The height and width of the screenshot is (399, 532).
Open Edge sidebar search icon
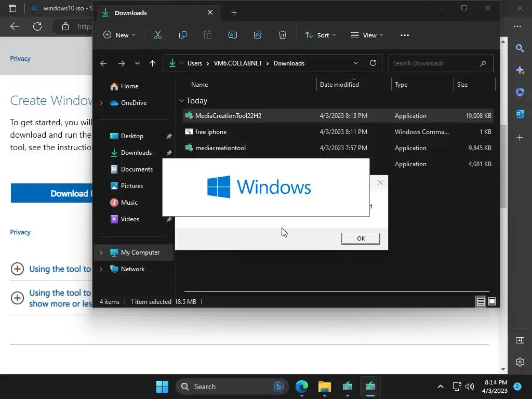coord(520,48)
